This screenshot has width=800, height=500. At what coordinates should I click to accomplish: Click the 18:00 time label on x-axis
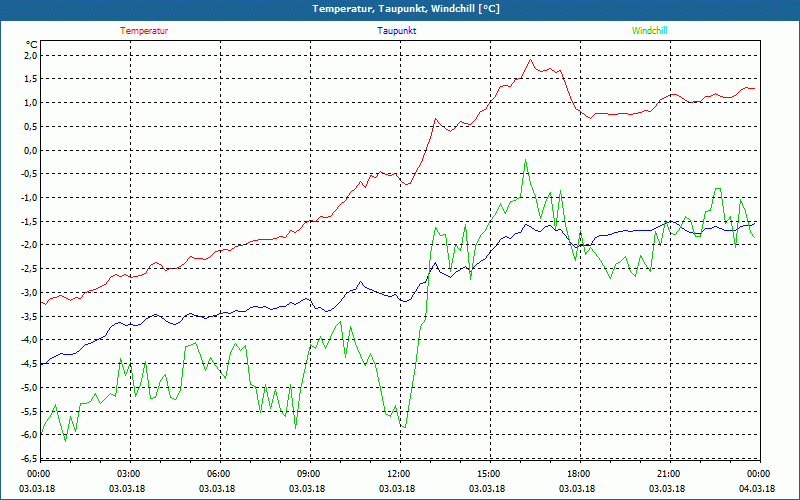click(x=578, y=474)
